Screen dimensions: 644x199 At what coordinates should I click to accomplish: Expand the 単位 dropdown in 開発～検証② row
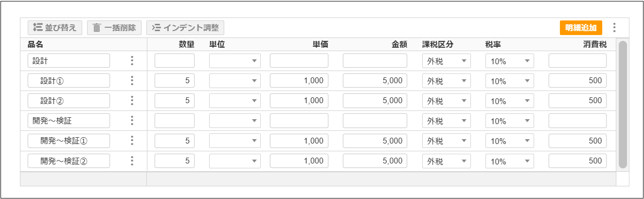235,161
